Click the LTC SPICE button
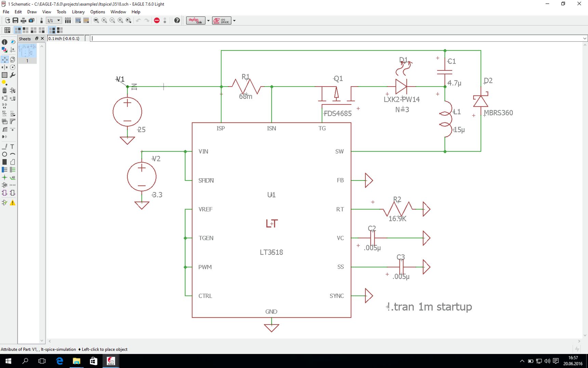This screenshot has height=368, width=588. [222, 21]
